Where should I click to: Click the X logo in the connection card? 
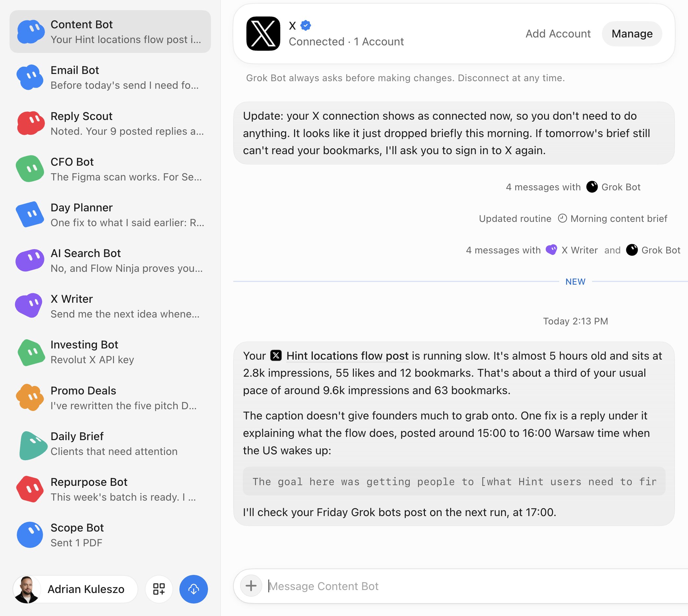(x=263, y=34)
